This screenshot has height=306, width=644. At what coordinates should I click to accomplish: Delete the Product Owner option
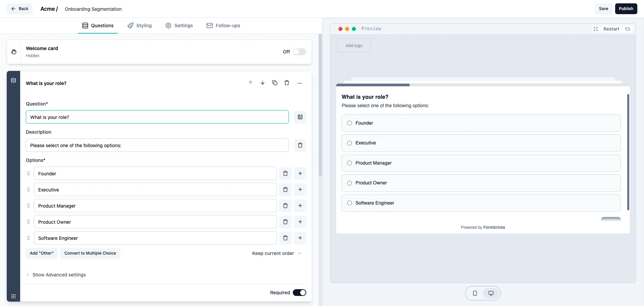click(285, 222)
